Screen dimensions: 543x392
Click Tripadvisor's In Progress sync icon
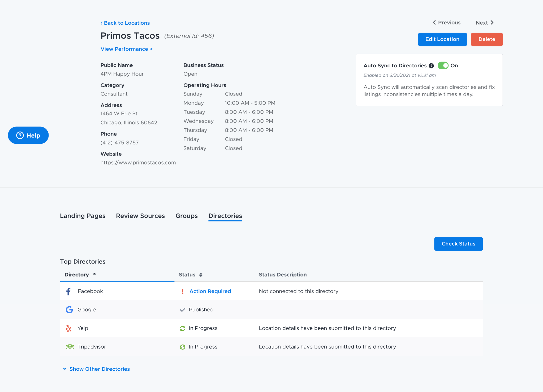(x=182, y=347)
